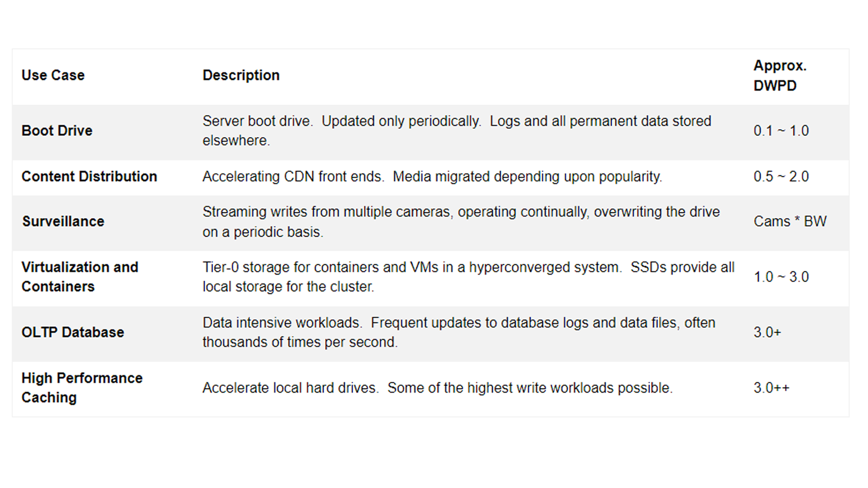Click the Approx. DWPD column header
Screen dimensions: 868x488
pyautogui.click(x=779, y=75)
